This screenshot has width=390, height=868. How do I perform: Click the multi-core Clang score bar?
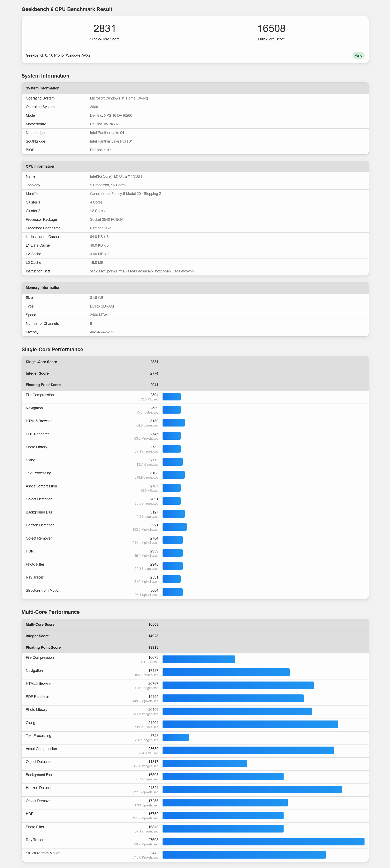point(250,724)
